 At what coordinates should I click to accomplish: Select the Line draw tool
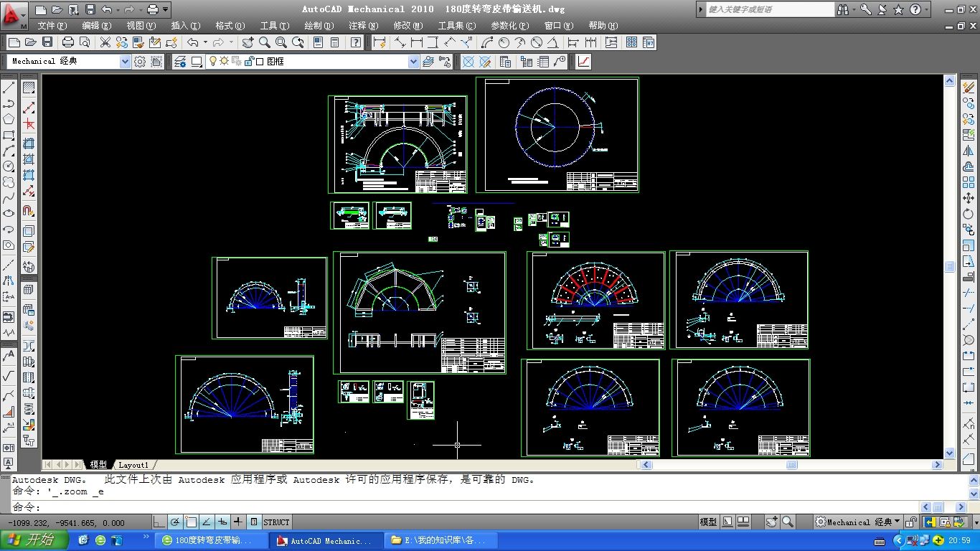pos(9,88)
